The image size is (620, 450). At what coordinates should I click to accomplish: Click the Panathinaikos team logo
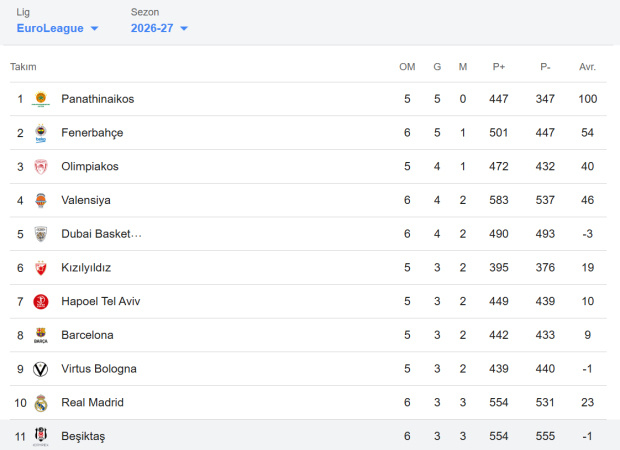pyautogui.click(x=41, y=99)
